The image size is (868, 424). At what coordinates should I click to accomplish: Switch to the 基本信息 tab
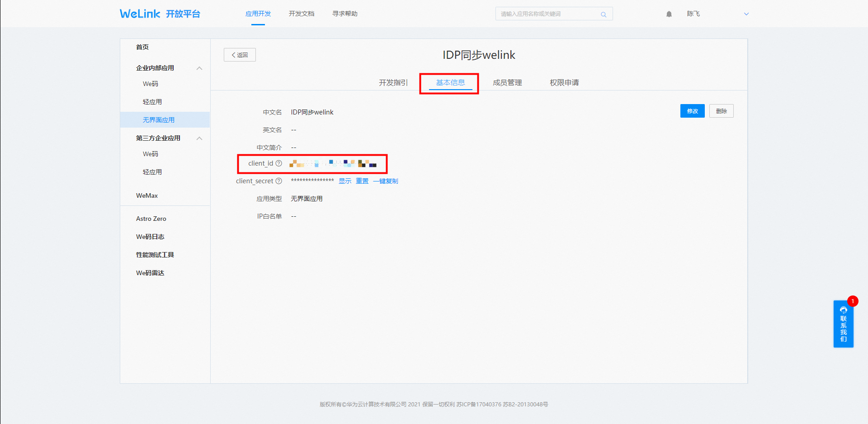pyautogui.click(x=450, y=82)
